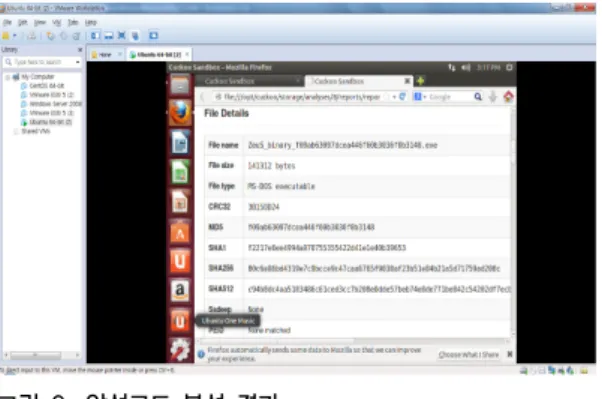Open the LibreOffice Writer launcher icon
This screenshot has width=602, height=399.
click(x=180, y=142)
